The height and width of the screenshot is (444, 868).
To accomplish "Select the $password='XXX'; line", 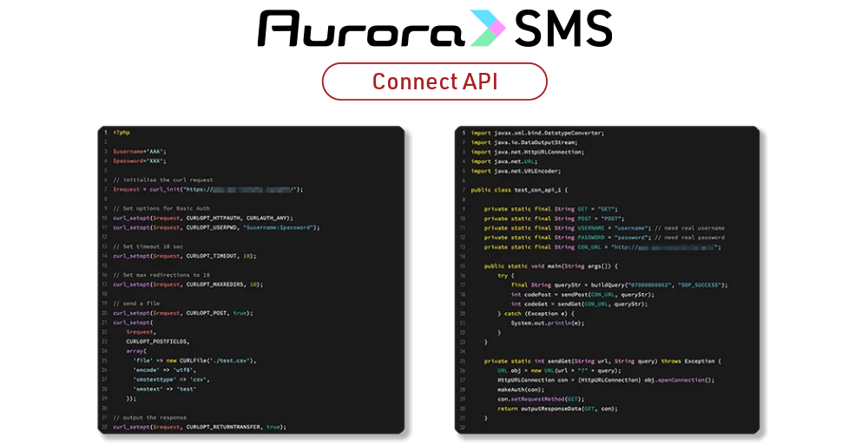I will tap(140, 161).
